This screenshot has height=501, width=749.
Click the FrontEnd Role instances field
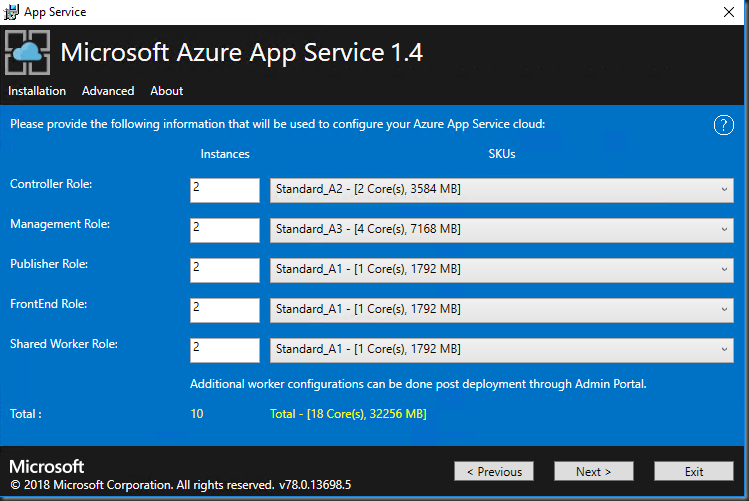pos(225,310)
